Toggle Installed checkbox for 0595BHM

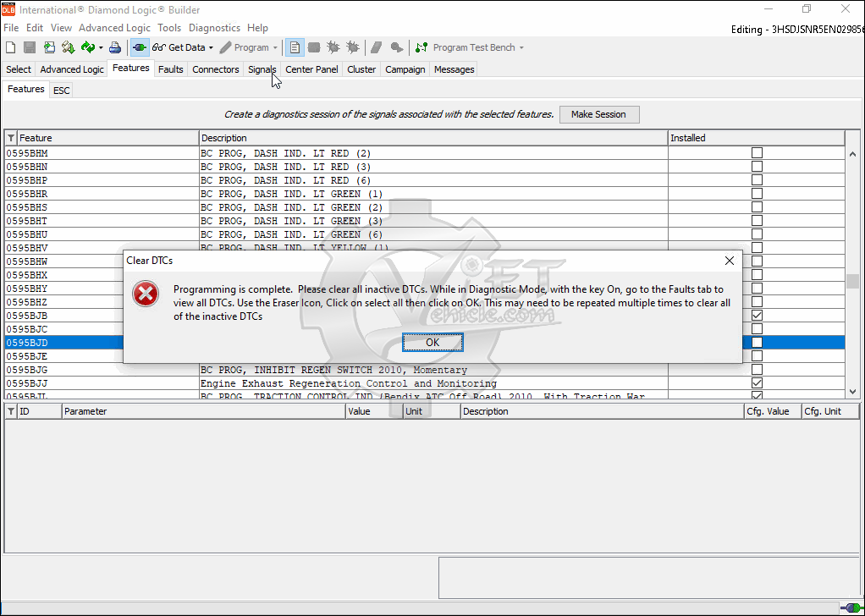click(x=757, y=153)
